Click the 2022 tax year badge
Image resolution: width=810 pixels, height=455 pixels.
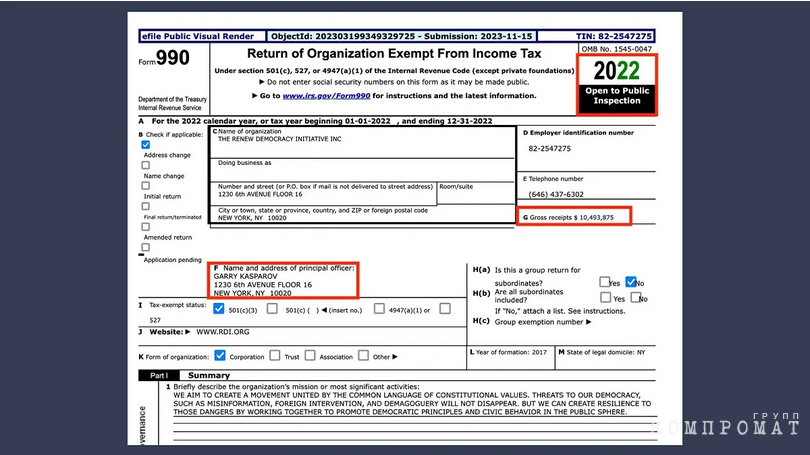[617, 70]
